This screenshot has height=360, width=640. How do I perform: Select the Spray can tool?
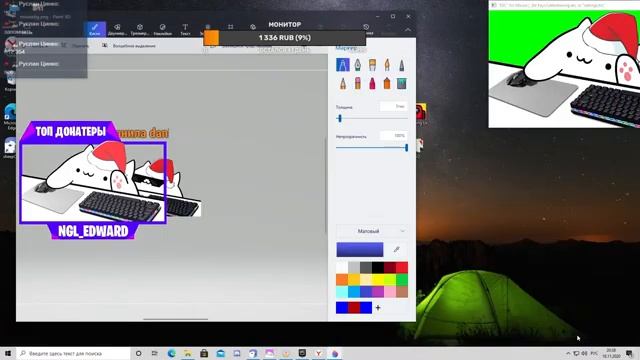click(387, 83)
